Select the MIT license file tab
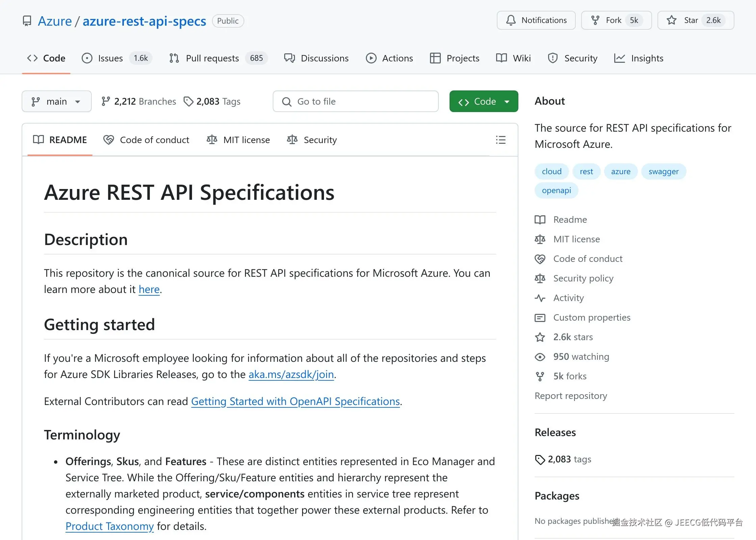This screenshot has height=540, width=756. click(x=238, y=140)
